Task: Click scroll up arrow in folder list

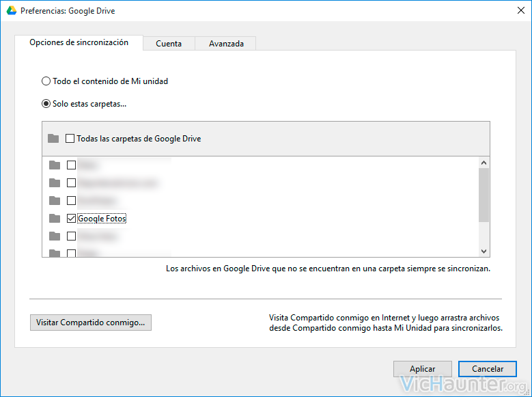Action: click(x=484, y=163)
